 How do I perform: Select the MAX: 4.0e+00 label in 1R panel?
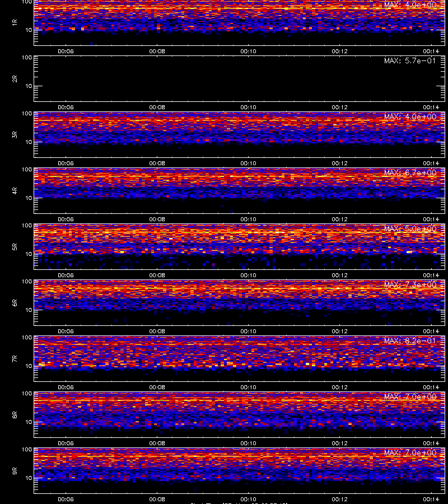tap(410, 5)
